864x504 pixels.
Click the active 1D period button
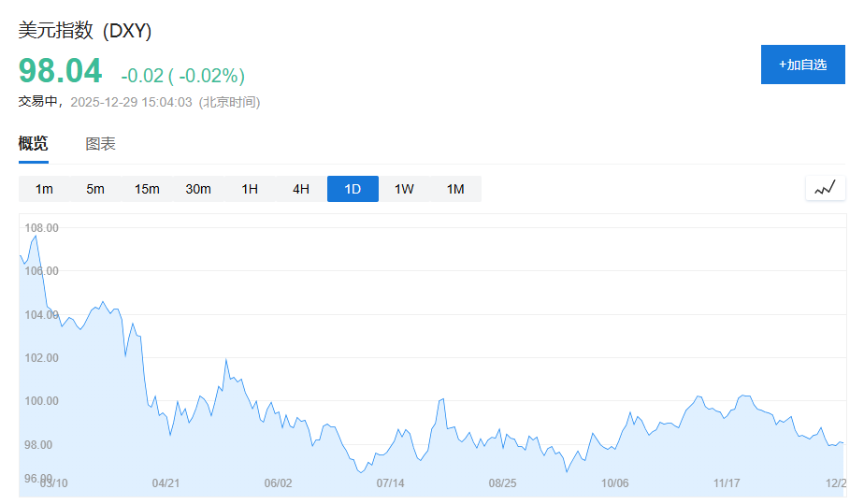pos(353,189)
